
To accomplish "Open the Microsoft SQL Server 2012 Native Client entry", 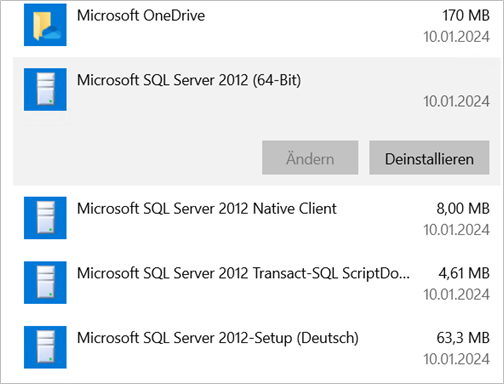I will (x=256, y=218).
